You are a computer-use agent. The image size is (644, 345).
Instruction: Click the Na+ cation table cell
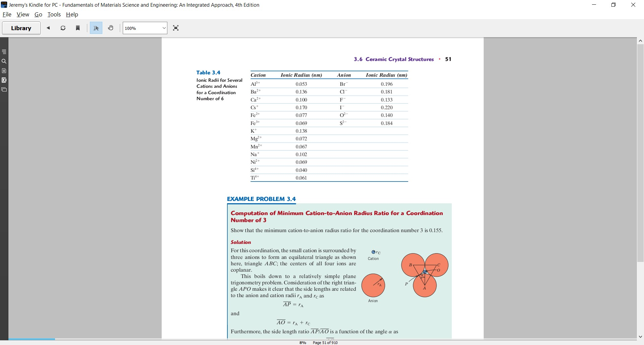tap(255, 154)
